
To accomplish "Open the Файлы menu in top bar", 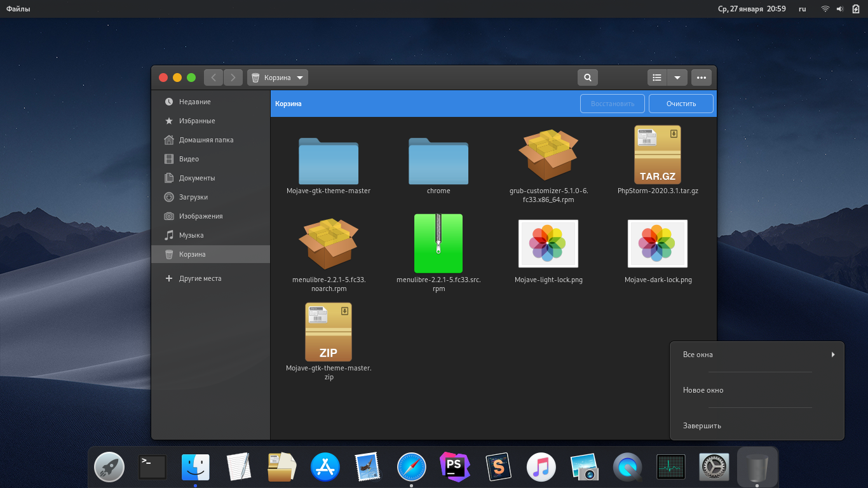I will coord(18,9).
